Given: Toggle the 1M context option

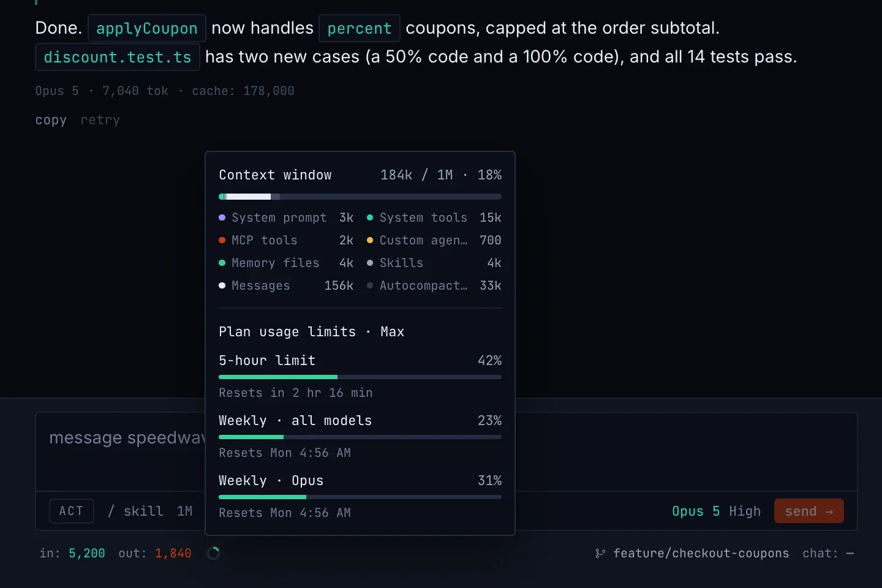Looking at the screenshot, I should coord(184,511).
